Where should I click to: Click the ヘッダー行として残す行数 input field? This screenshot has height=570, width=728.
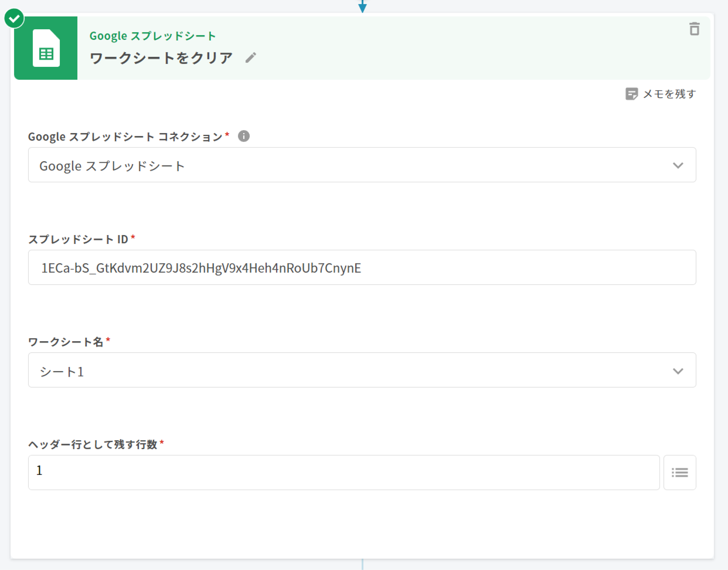pyautogui.click(x=344, y=472)
